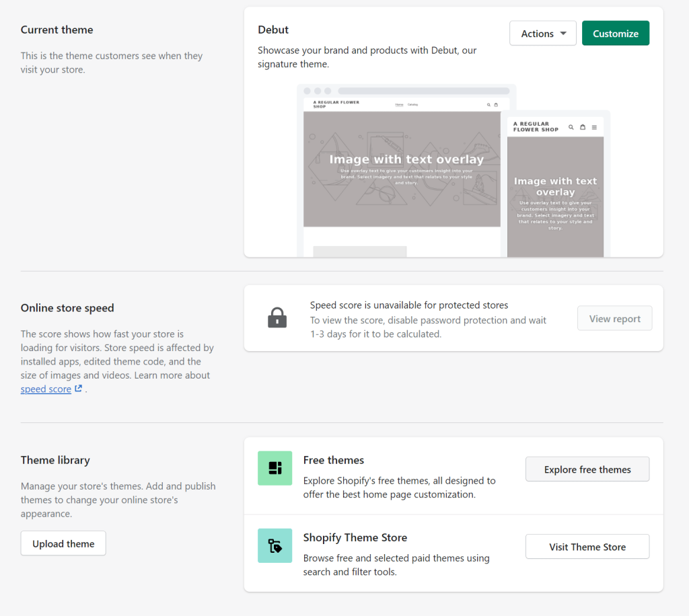Click the hamburger menu icon in mobile preview
This screenshot has width=689, height=616.
pos(594,127)
